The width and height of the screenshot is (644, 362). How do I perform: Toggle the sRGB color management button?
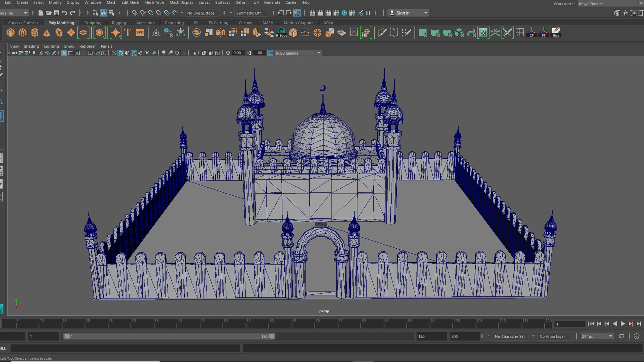coord(270,53)
